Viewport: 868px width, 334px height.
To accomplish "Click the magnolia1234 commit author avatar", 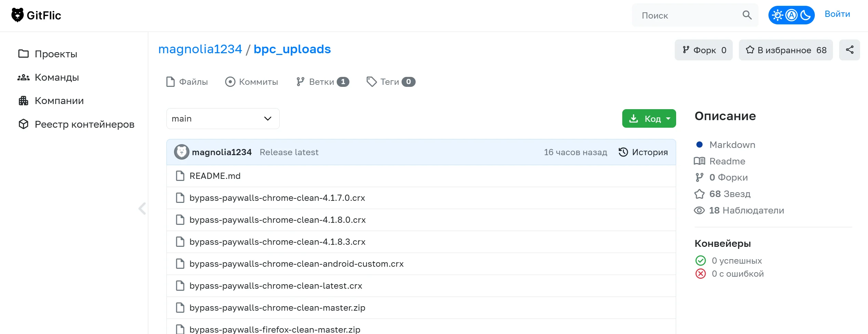I will pos(182,152).
